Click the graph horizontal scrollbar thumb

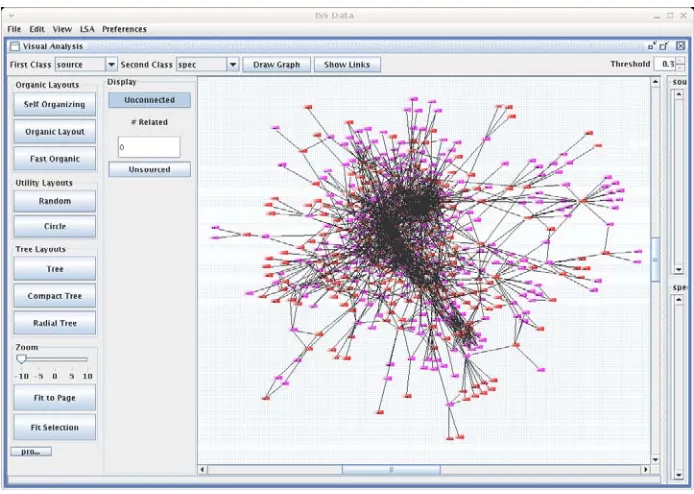click(391, 469)
